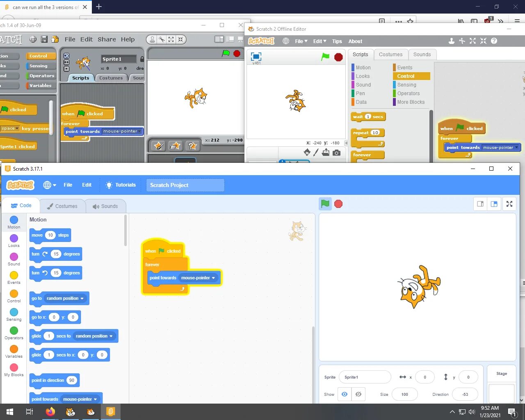525x420 pixels.
Task: Click the Size field showing 100
Action: [405, 394]
